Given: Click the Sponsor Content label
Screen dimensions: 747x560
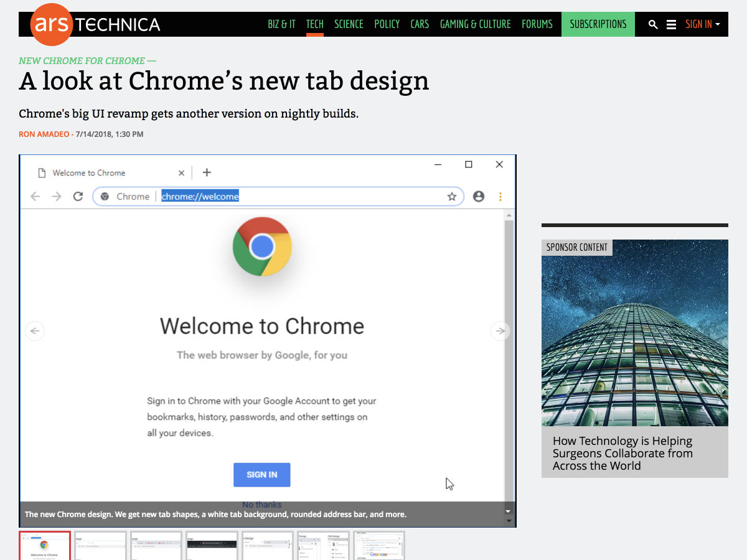Looking at the screenshot, I should [577, 248].
